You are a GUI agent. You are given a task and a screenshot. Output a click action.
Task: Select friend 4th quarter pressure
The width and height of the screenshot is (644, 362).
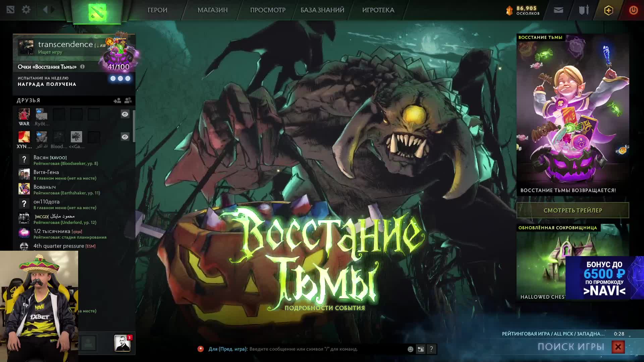coord(74,246)
